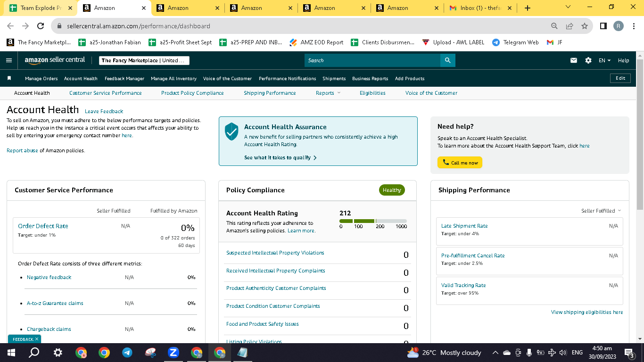Open the Telegram Web bookmark

click(515, 42)
